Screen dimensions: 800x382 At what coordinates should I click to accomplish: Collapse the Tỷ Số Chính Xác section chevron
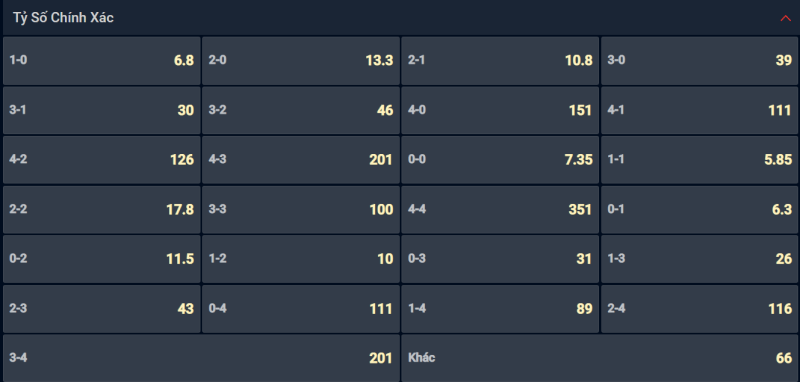[785, 18]
